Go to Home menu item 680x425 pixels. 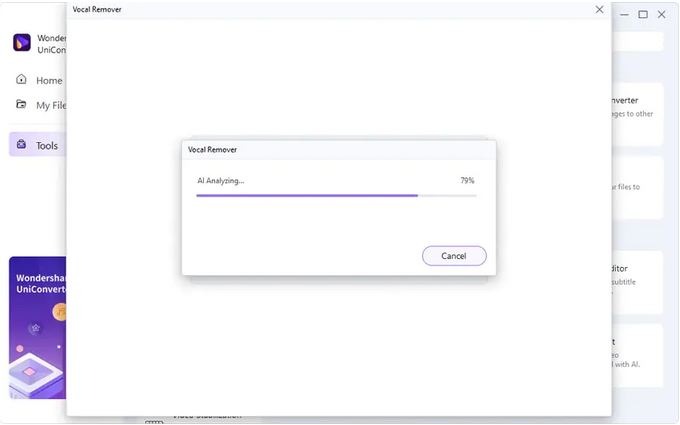tap(49, 81)
